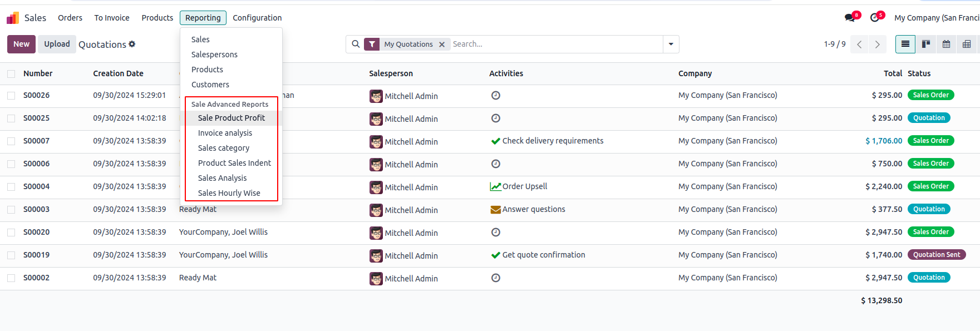This screenshot has width=980, height=331.
Task: Go to the next page of records
Action: click(878, 45)
